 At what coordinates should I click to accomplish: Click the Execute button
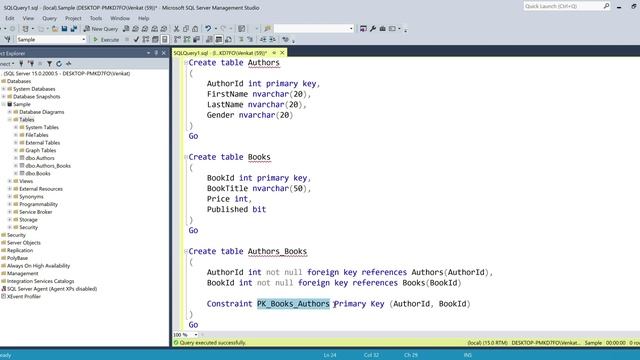[106, 40]
